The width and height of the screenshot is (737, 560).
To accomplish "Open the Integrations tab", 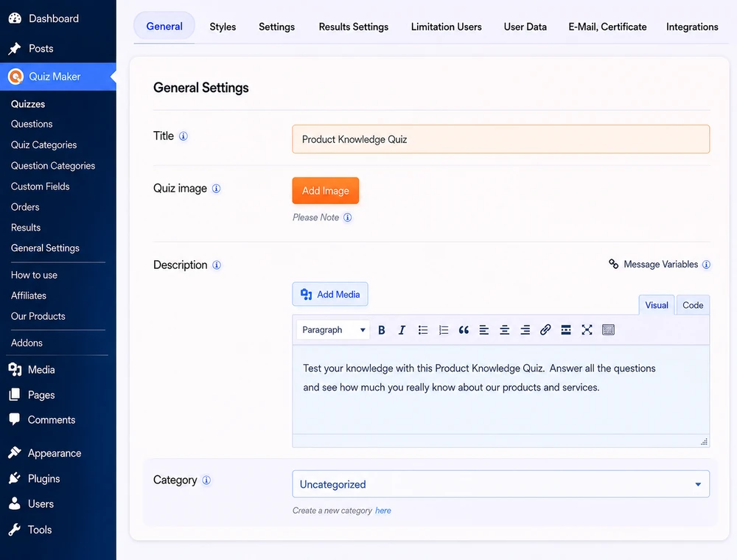I will click(692, 27).
